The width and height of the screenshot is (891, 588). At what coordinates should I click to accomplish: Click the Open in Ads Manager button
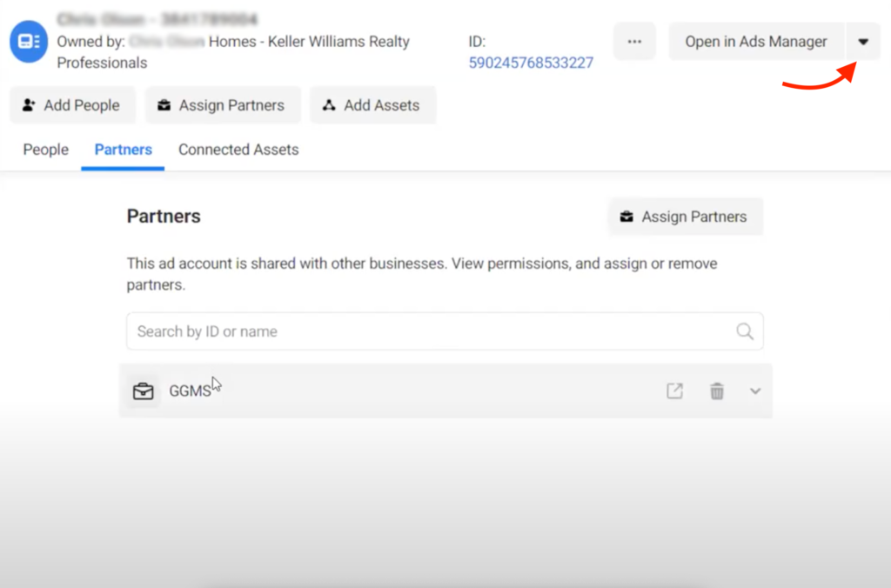pos(756,42)
